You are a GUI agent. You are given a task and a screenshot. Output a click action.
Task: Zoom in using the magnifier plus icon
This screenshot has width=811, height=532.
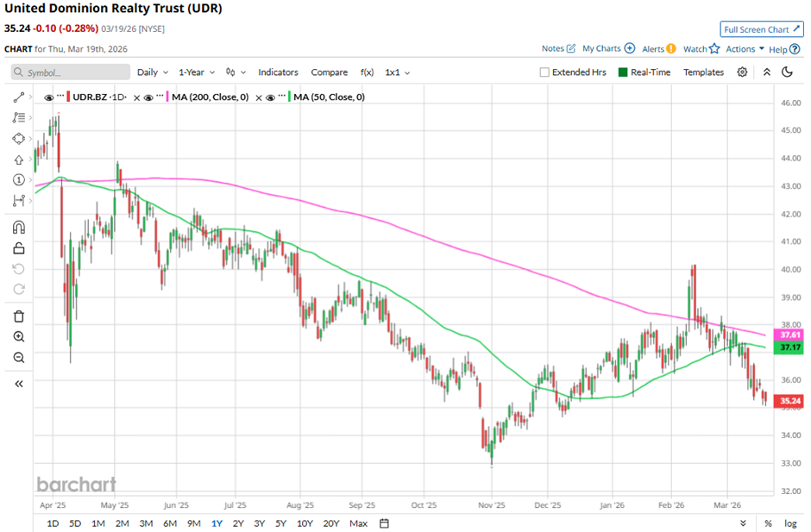(18, 336)
